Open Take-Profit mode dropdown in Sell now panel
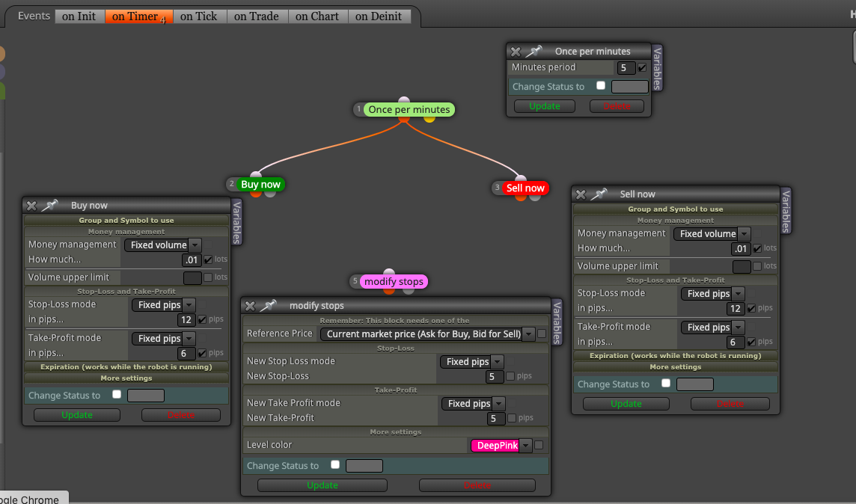Screen dimensions: 856x504 (x=712, y=328)
